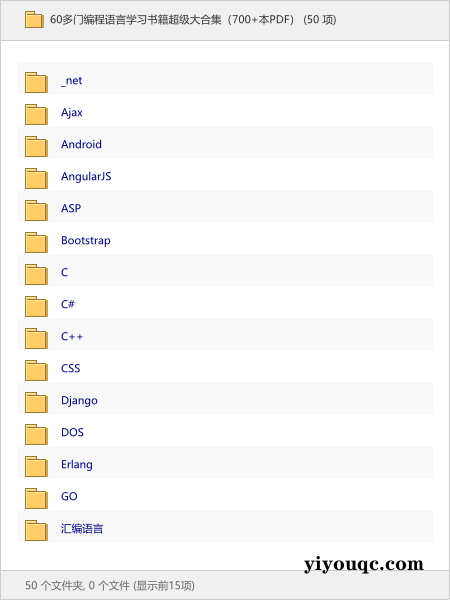This screenshot has height=600, width=450.
Task: Click the folder icon next to C#
Action: coord(36,306)
